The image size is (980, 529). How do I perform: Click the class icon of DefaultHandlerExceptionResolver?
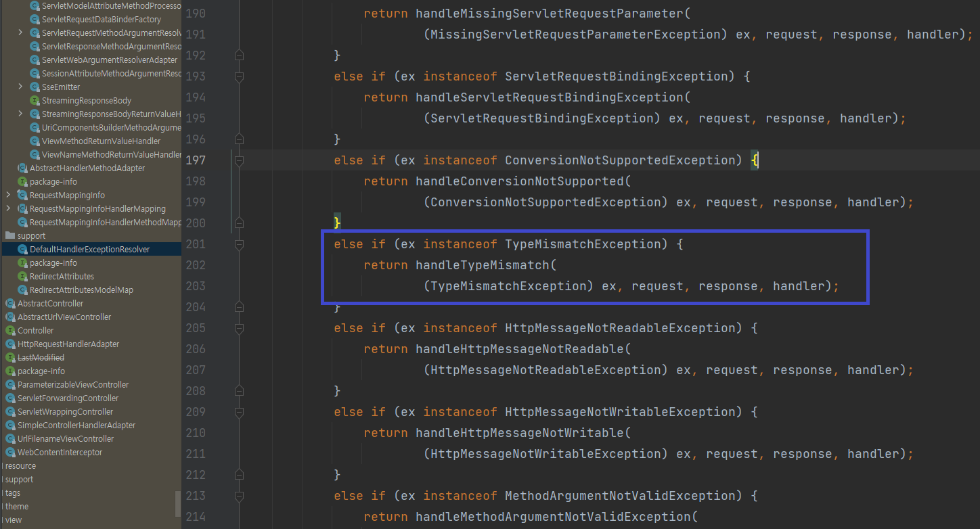point(23,250)
